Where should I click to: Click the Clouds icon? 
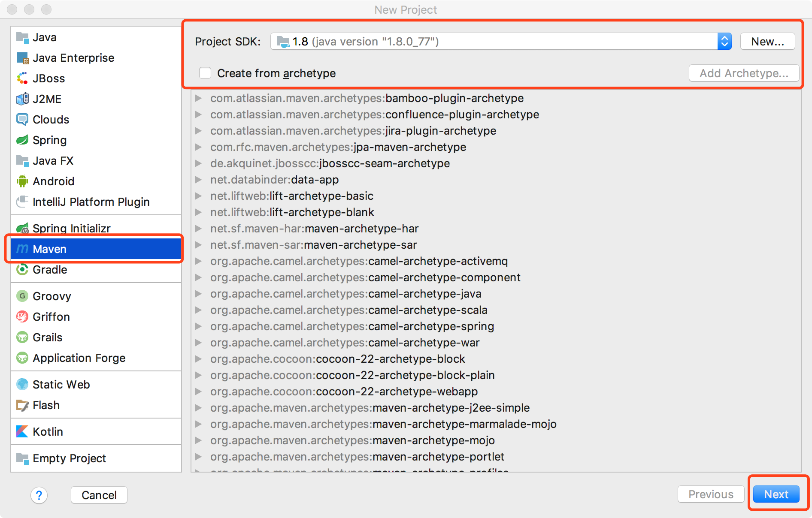point(22,120)
